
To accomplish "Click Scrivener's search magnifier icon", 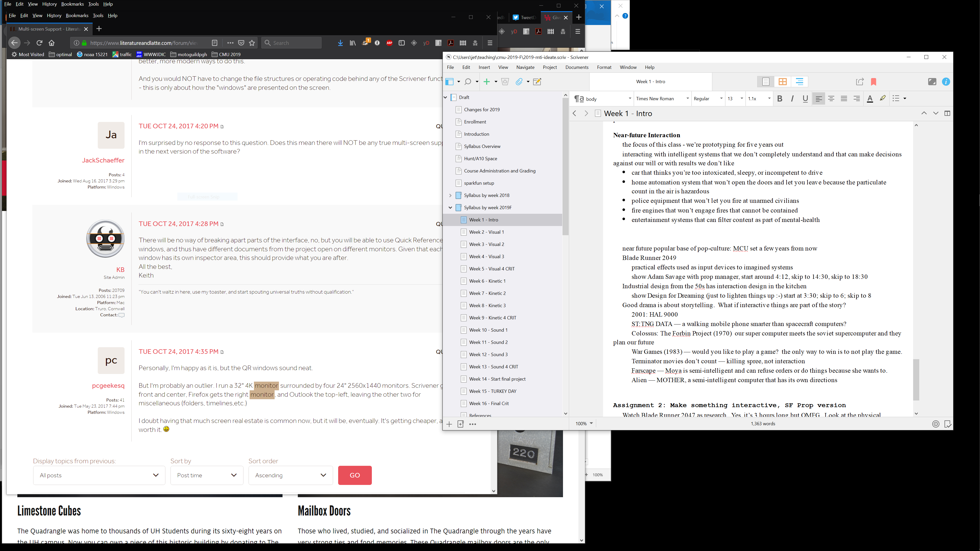I will tap(468, 82).
